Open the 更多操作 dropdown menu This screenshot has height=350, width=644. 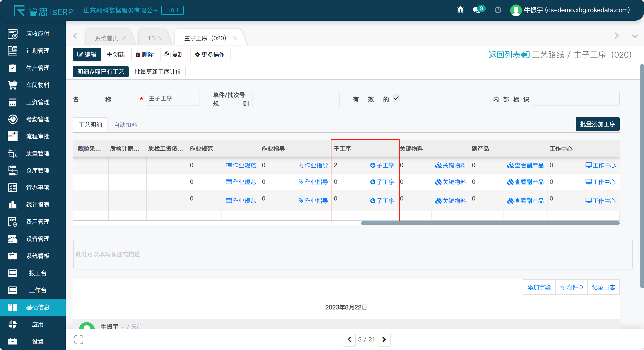(210, 54)
